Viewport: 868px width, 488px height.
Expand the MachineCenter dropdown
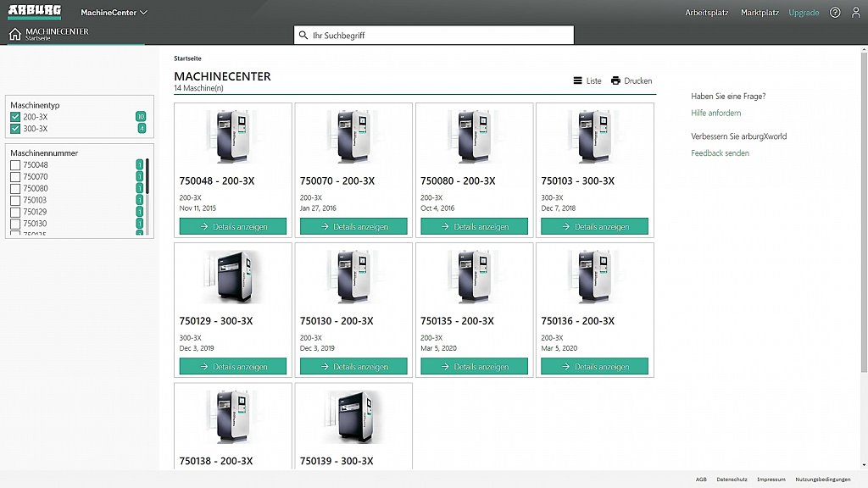point(114,13)
